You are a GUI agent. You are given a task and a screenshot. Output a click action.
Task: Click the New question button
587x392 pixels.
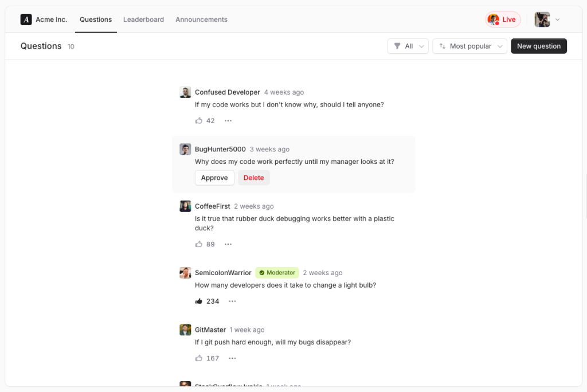538,46
